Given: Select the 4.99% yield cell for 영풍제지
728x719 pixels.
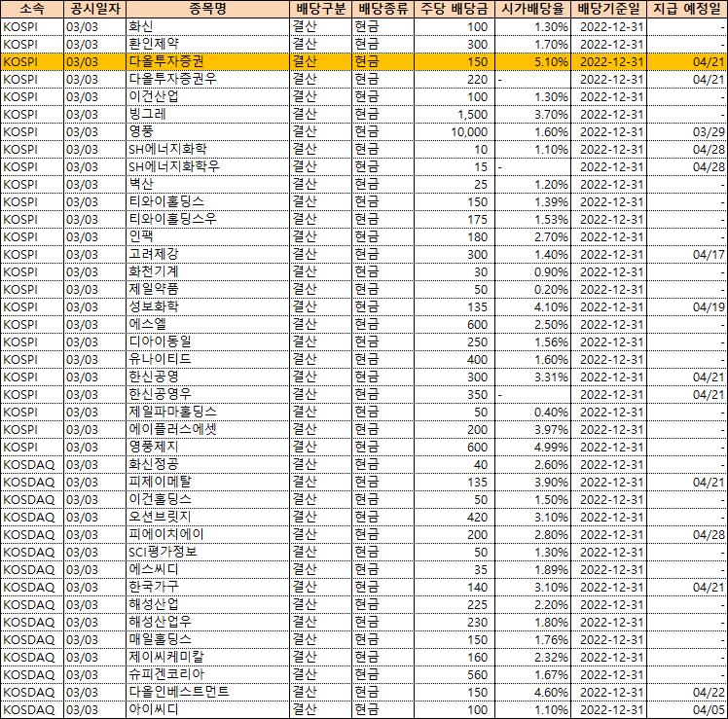Looking at the screenshot, I should click(x=532, y=447).
